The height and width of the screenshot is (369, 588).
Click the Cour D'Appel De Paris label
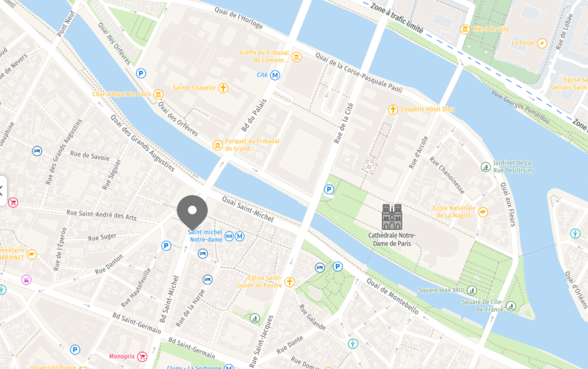click(x=122, y=94)
